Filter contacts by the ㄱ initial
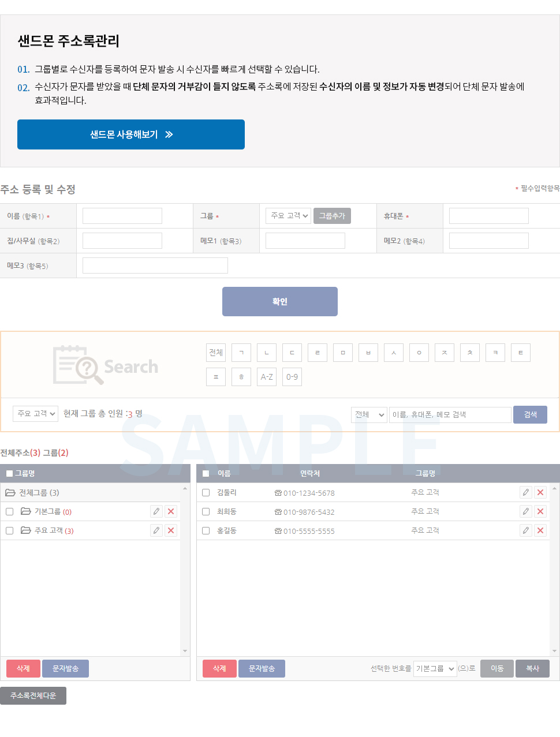The height and width of the screenshot is (737, 560). (241, 353)
